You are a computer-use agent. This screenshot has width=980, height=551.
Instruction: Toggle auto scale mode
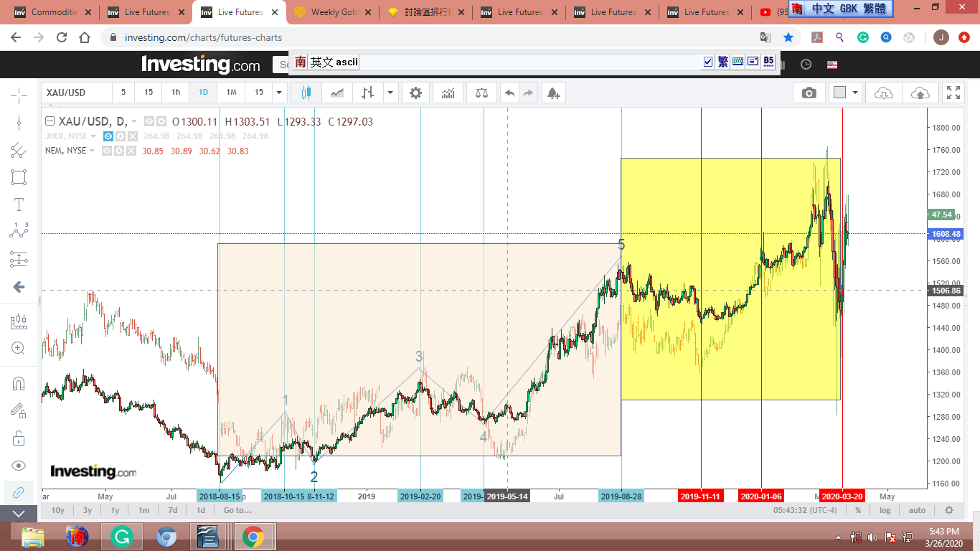pos(917,510)
